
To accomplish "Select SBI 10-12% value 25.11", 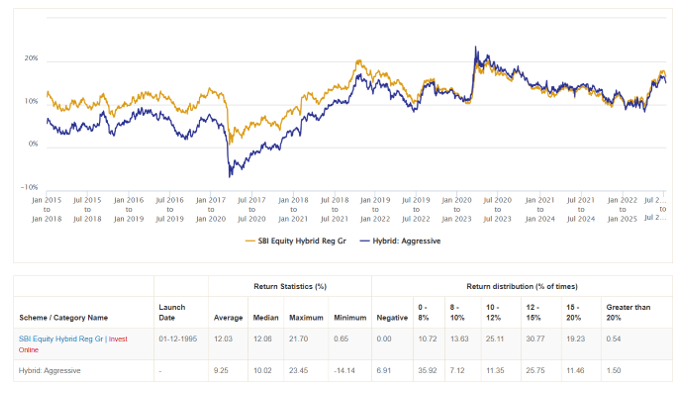I will click(495, 339).
